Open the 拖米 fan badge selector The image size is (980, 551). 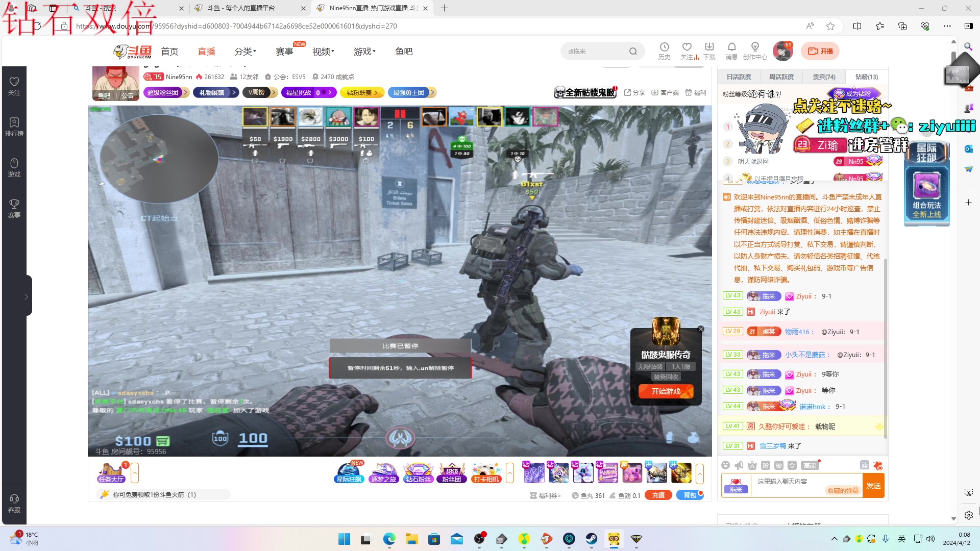tap(736, 485)
